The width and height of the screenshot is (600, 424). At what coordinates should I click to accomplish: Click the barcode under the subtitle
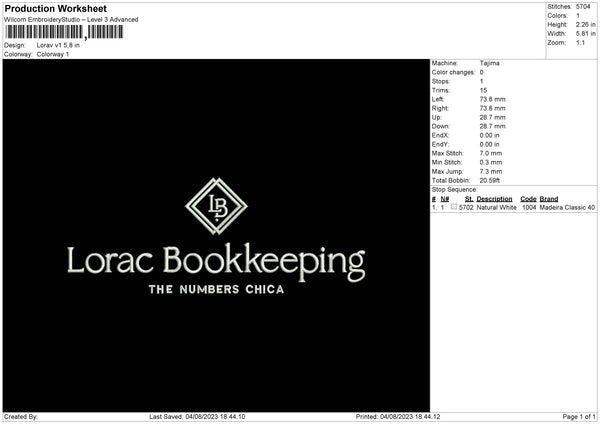point(64,32)
